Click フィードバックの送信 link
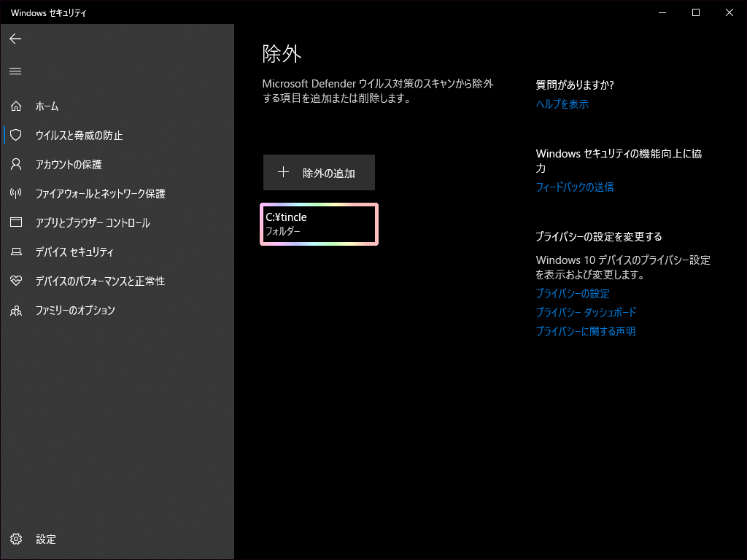This screenshot has width=747, height=560. (575, 187)
